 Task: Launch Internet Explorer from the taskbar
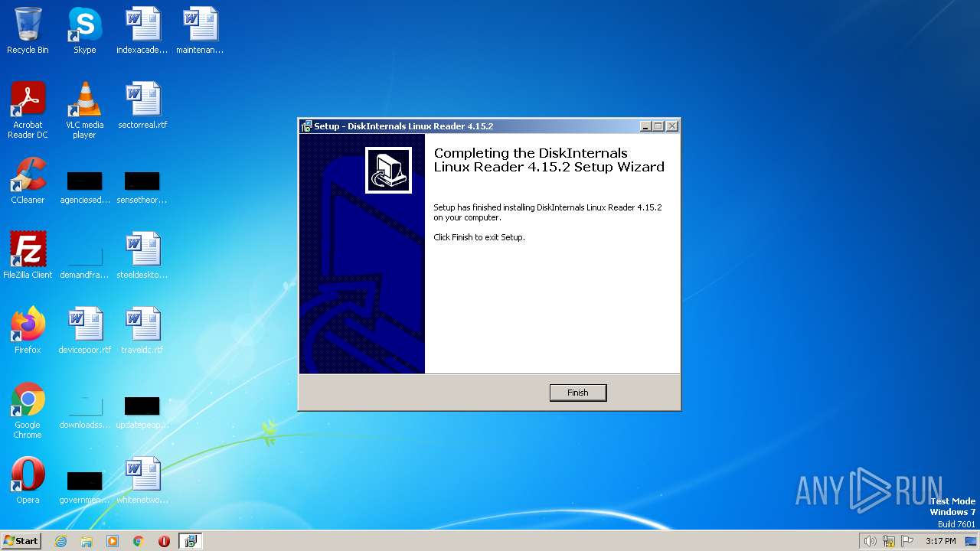coord(60,541)
